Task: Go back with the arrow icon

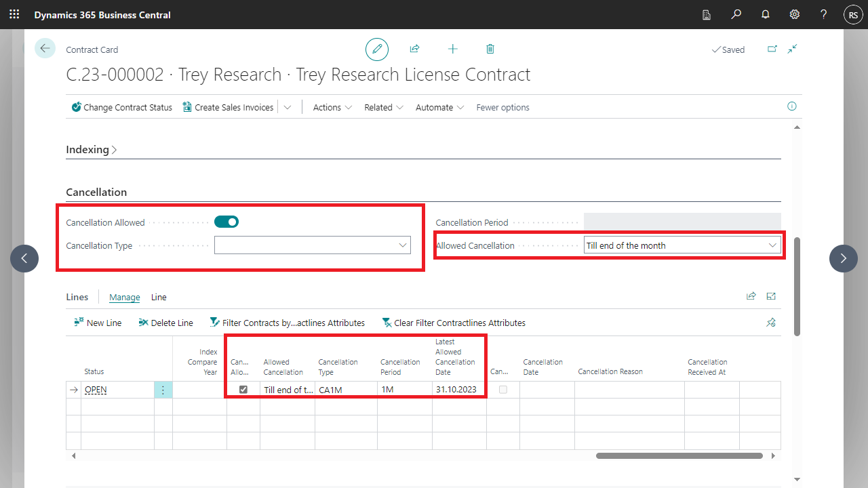Action: (x=45, y=48)
